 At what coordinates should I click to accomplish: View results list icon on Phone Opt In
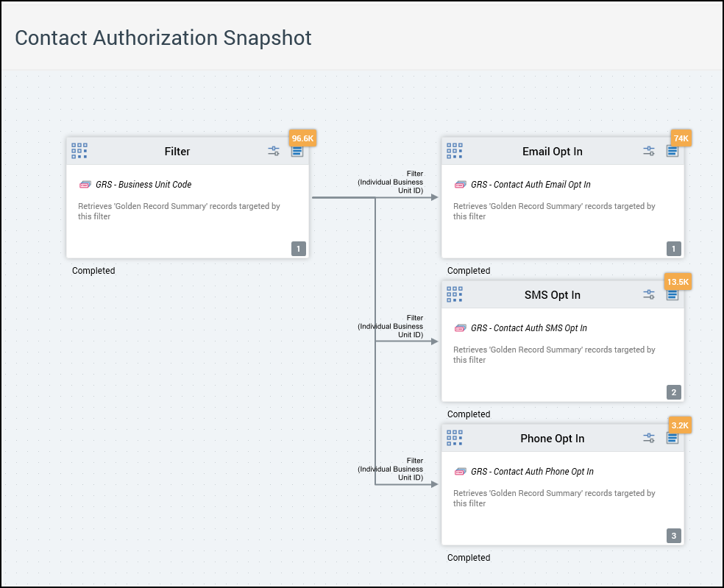pyautogui.click(x=672, y=439)
